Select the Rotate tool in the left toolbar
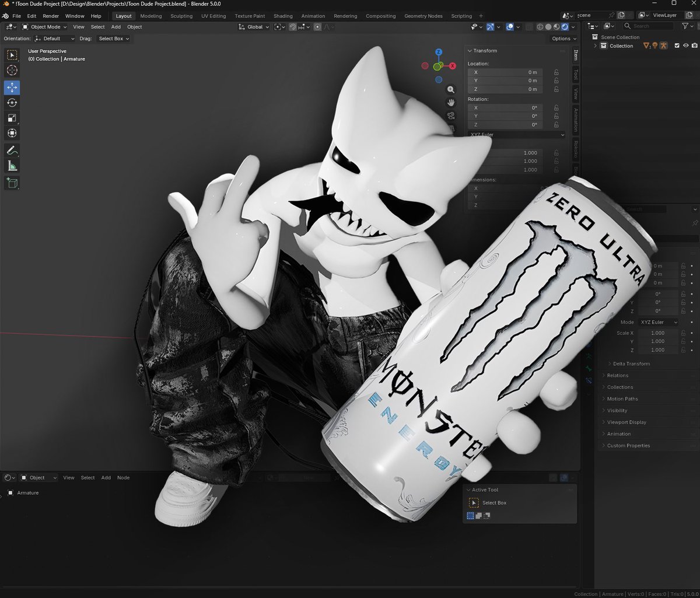Screen dimensions: 700x598 (12, 103)
